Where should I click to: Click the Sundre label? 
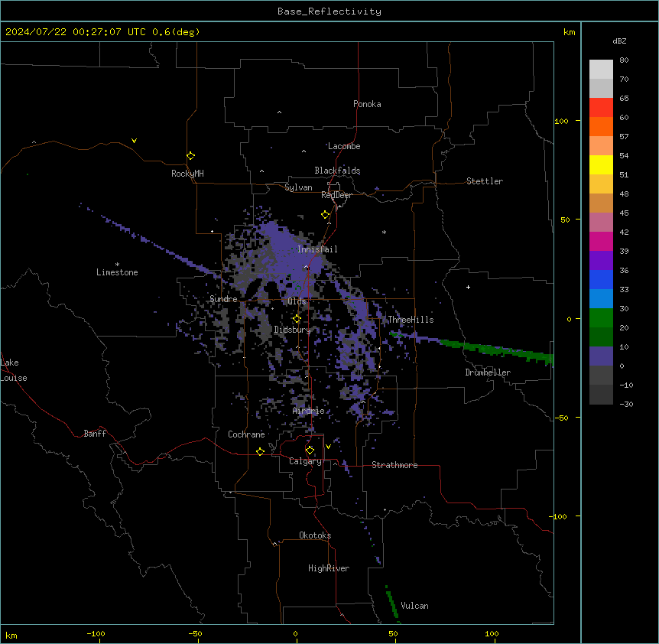(223, 299)
